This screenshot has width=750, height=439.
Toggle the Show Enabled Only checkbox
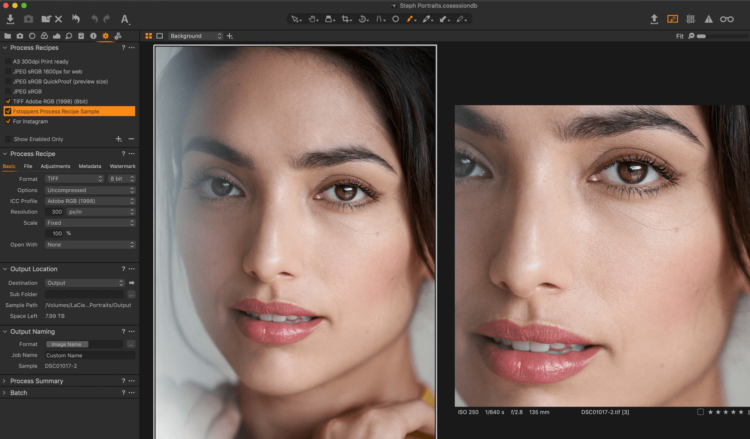[8, 139]
